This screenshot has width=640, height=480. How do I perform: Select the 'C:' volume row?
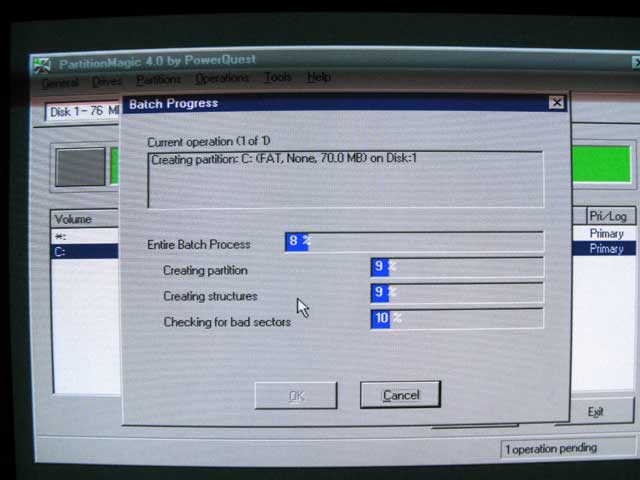coord(85,251)
